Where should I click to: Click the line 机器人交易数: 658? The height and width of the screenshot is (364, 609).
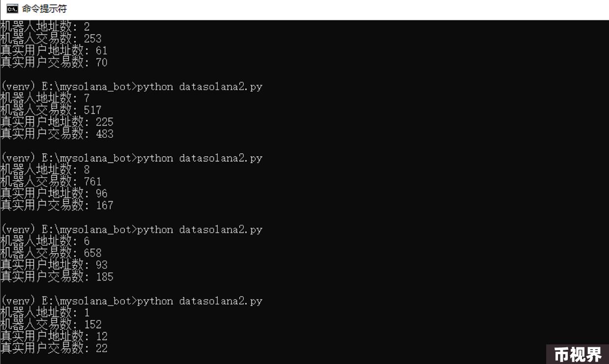(51, 254)
